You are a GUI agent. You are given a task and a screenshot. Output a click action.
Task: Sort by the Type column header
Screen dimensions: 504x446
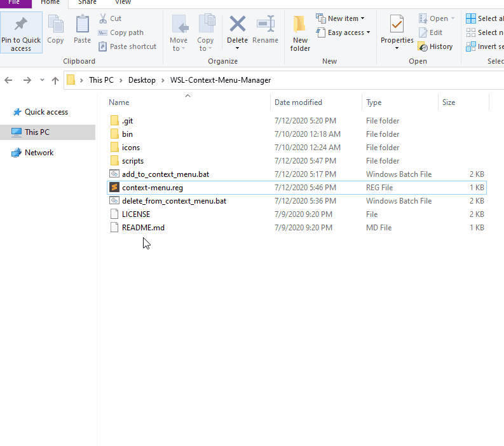pyautogui.click(x=374, y=102)
